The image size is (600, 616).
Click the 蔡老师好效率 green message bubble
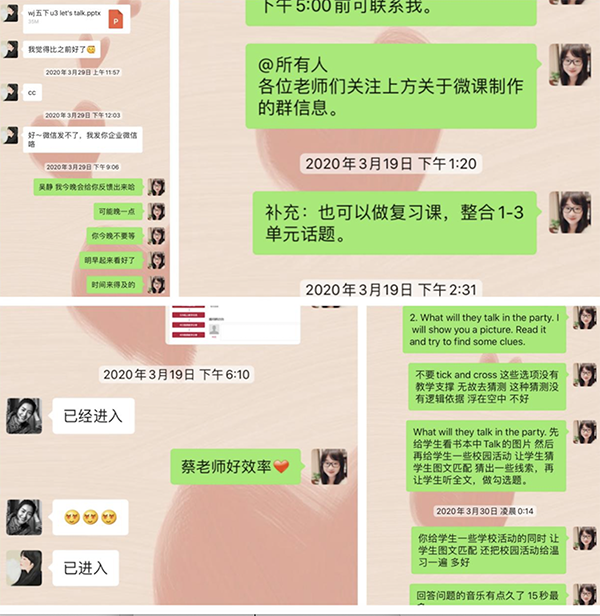pyautogui.click(x=236, y=467)
